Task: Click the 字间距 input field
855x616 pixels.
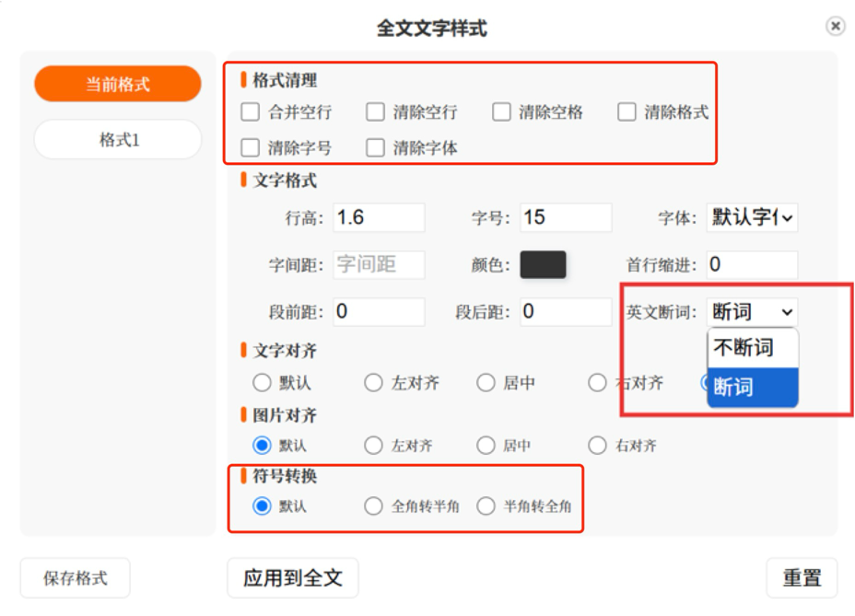Action: (x=379, y=265)
